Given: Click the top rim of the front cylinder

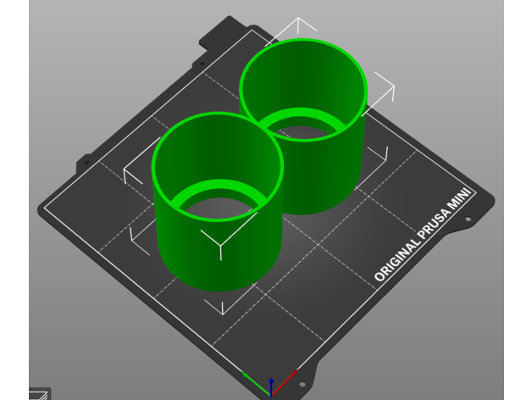Looking at the screenshot, I should point(216,116).
